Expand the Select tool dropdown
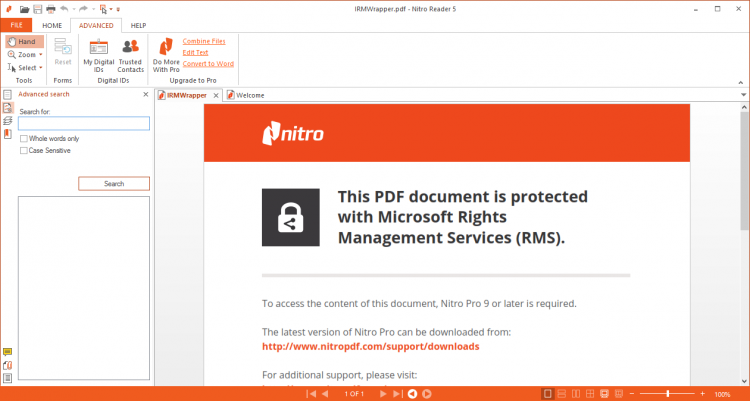 tap(41, 68)
